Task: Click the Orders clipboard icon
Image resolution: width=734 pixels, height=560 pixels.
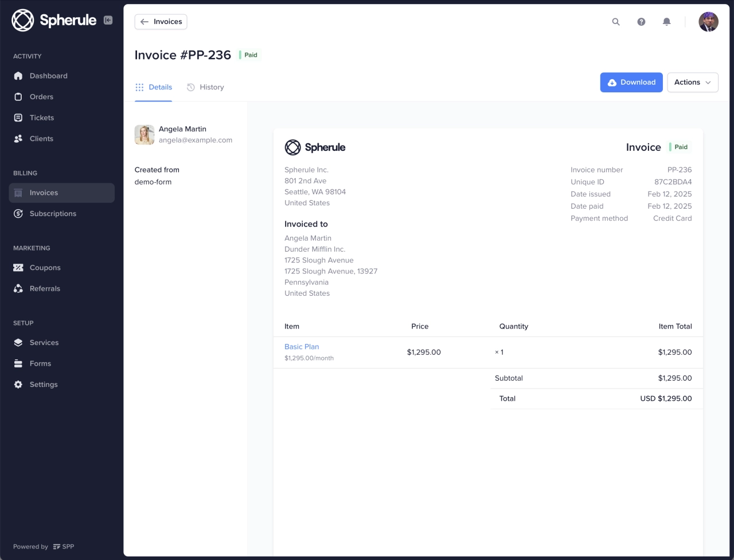Action: 18,97
